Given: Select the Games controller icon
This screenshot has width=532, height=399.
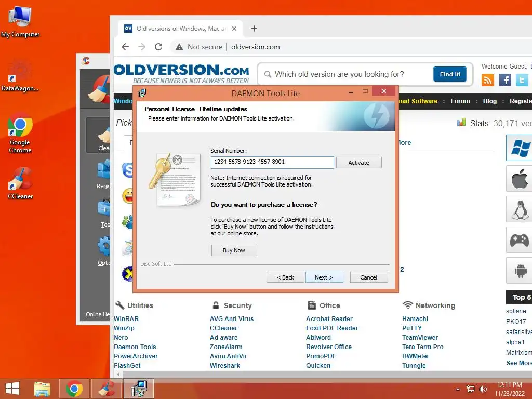Looking at the screenshot, I should [x=519, y=240].
